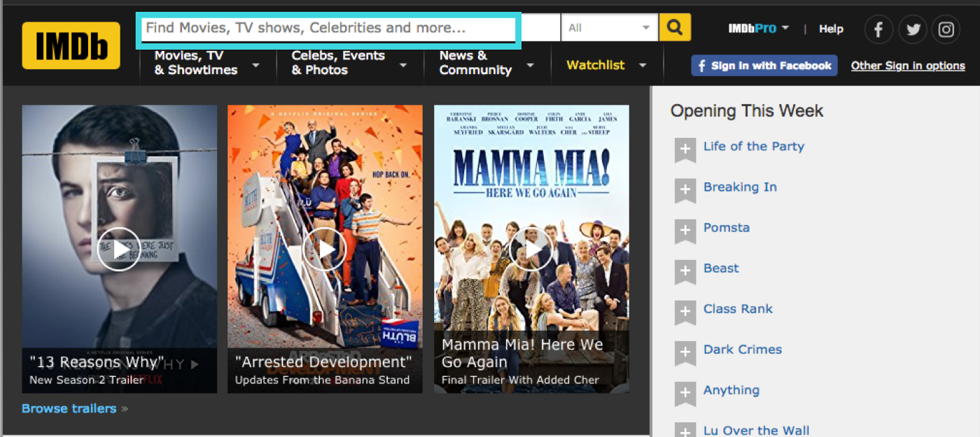Click the IMDb logo
Image resolution: width=980 pixels, height=437 pixels.
click(x=71, y=46)
